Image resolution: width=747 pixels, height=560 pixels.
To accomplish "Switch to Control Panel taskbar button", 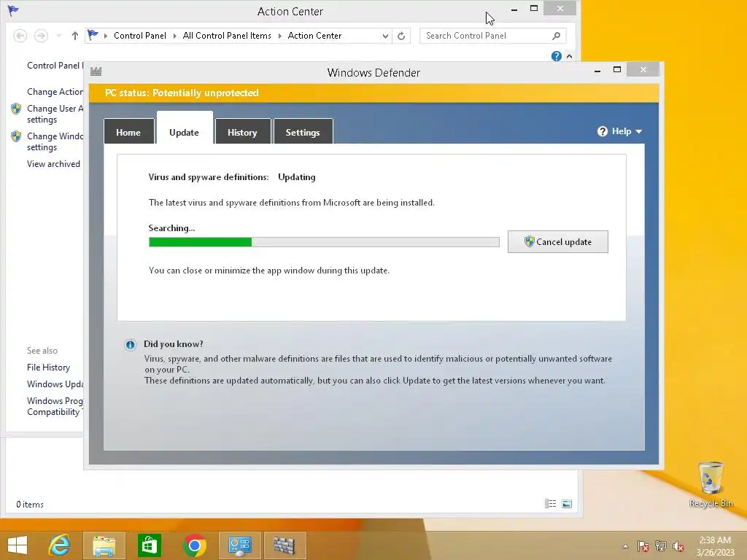I will (x=239, y=545).
